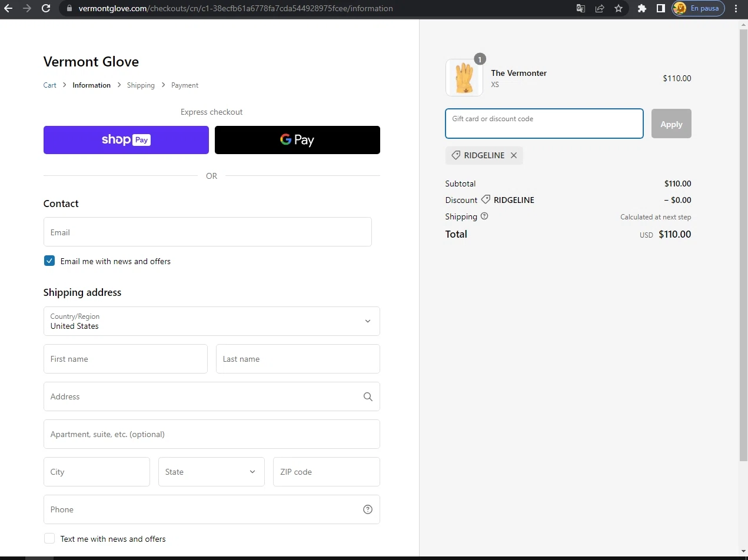Select the '$110.00' total amount text
Viewport: 748px width, 560px height.
click(674, 234)
